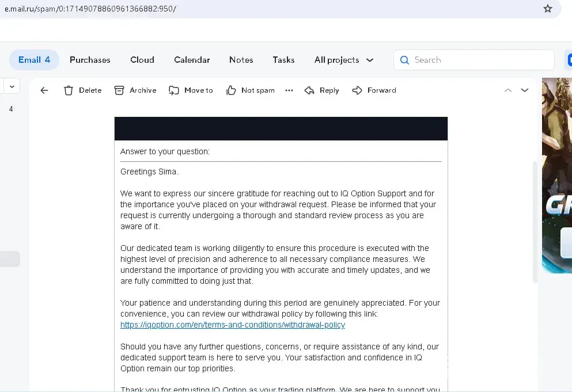572x392 pixels.
Task: Go to previous message up chevron
Action: coord(508,90)
